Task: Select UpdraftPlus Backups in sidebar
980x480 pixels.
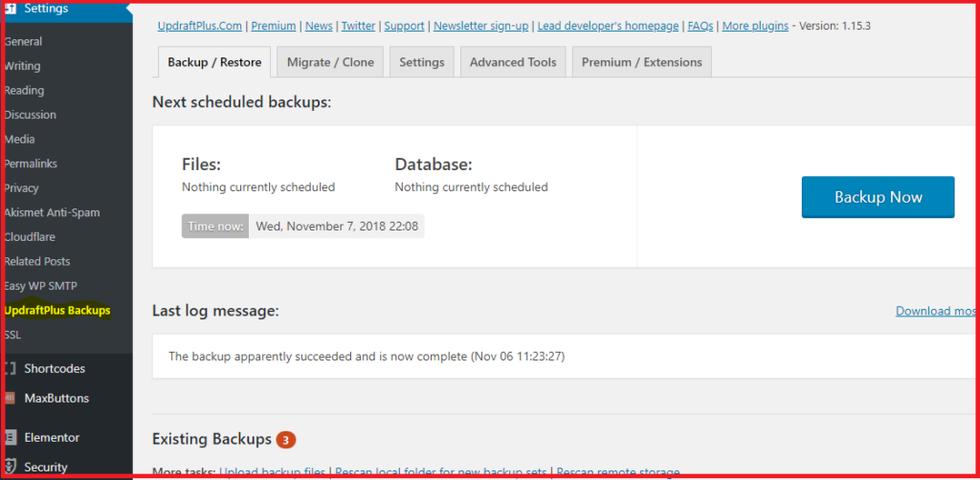Action: [x=56, y=310]
